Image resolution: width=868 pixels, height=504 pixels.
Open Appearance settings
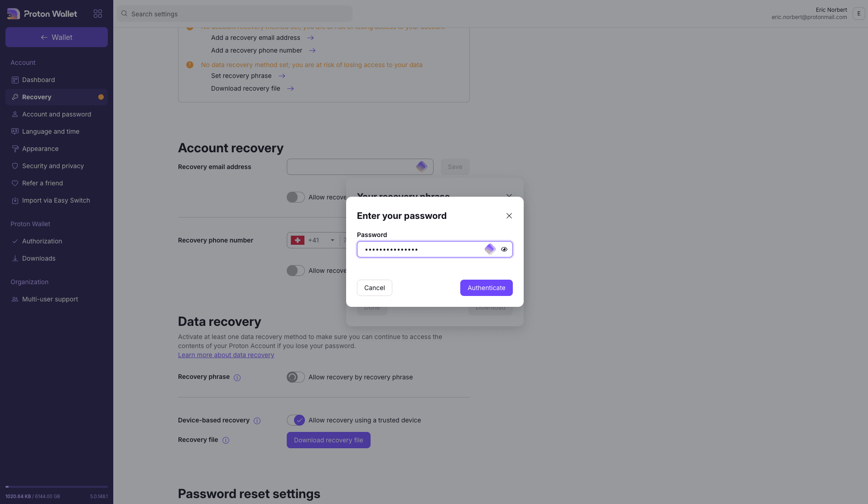(40, 149)
